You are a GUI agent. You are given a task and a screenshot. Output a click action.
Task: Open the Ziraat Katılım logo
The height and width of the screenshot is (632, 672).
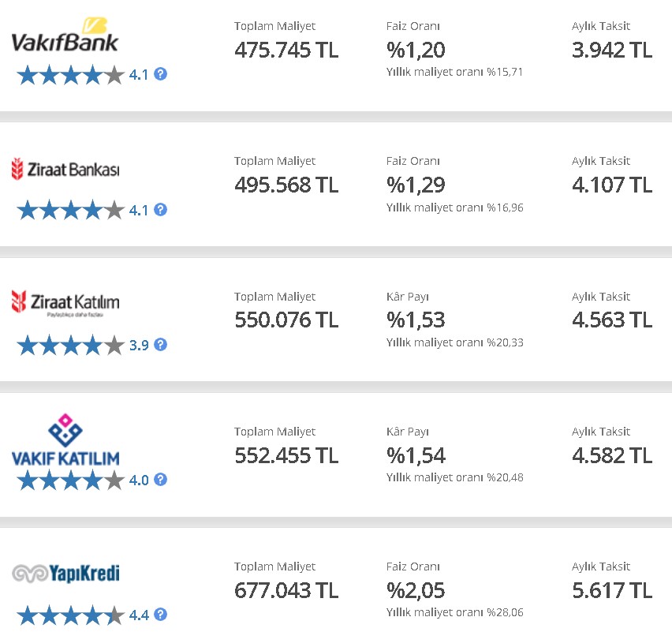click(65, 304)
